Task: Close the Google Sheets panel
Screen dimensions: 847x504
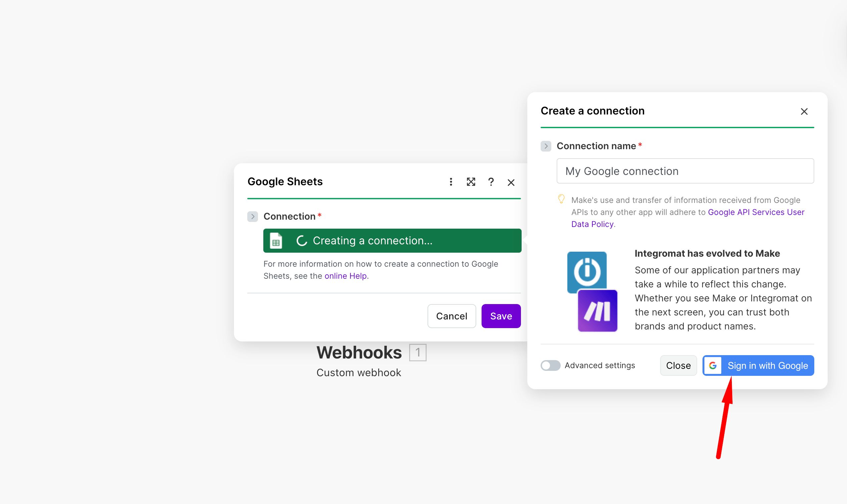Action: [x=511, y=183]
